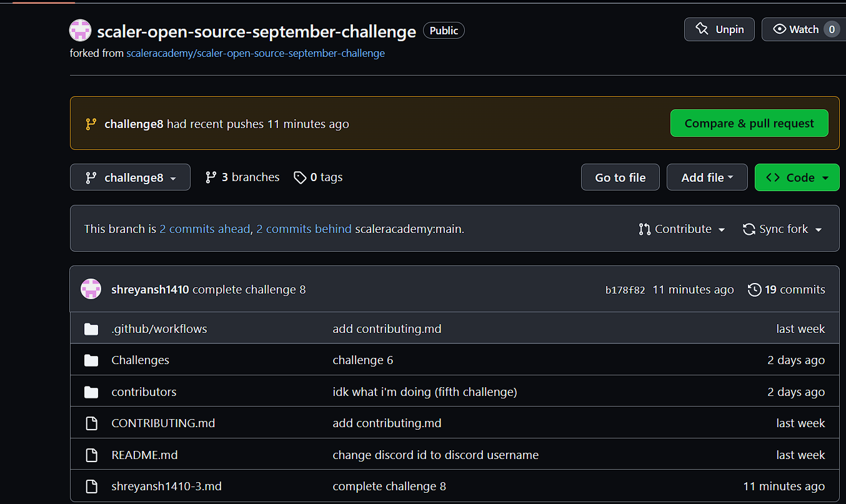
Task: Click the repository avatar next to the title
Action: click(80, 30)
